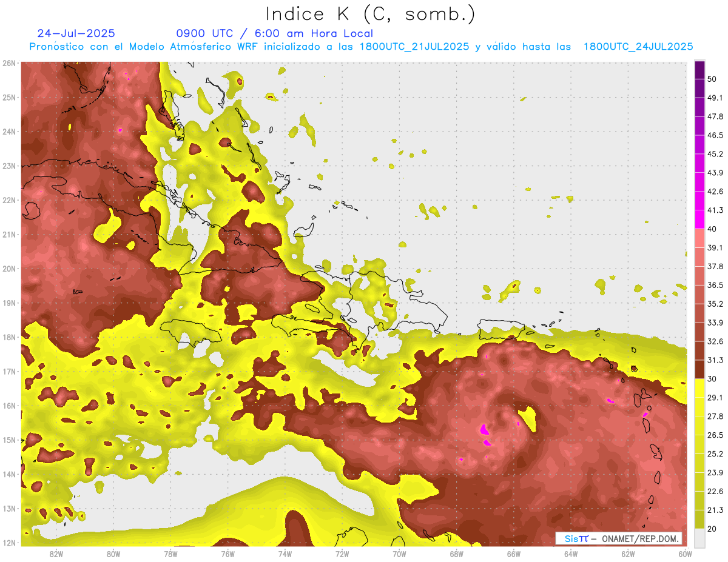This screenshot has width=728, height=562.
Task: Click the '47.8' legend value
Action: coord(715,116)
